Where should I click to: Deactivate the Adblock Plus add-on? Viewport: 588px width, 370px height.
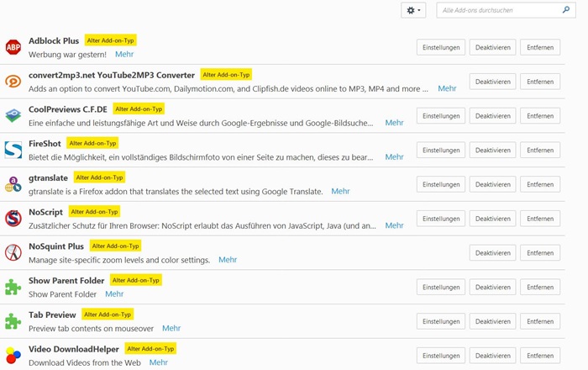point(492,47)
